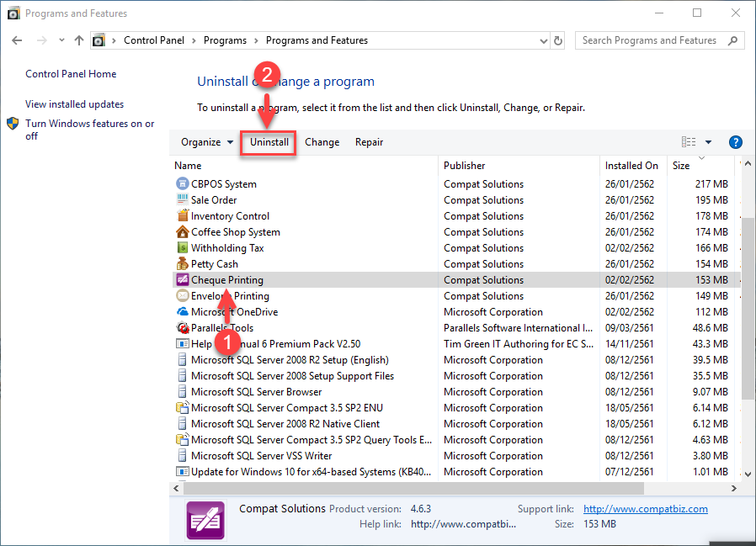Expand the view options dropdown arrow

(708, 142)
